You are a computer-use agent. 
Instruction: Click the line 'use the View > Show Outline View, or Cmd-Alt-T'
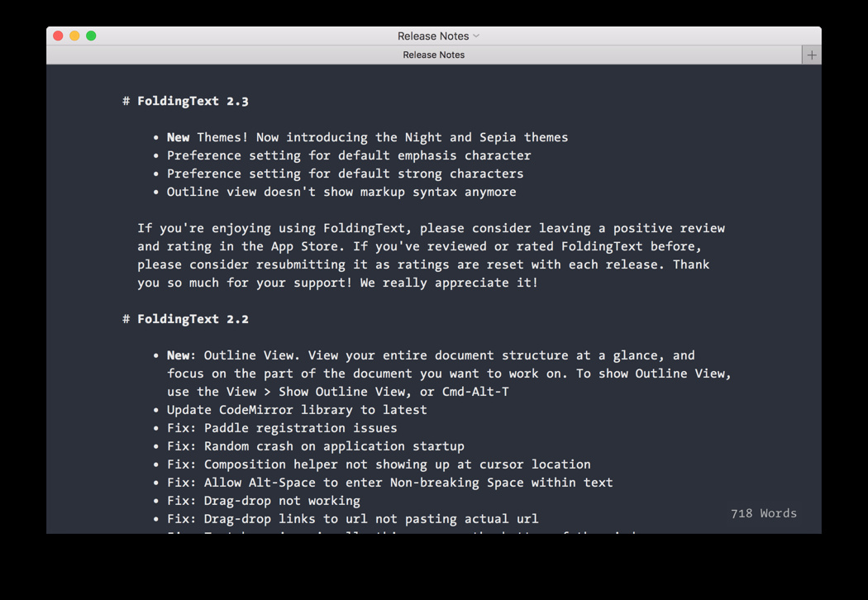337,392
